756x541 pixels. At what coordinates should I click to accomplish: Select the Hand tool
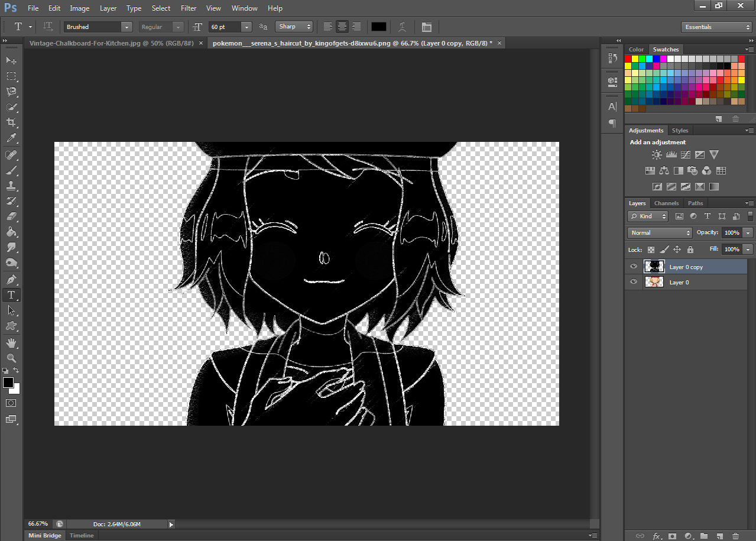click(11, 342)
